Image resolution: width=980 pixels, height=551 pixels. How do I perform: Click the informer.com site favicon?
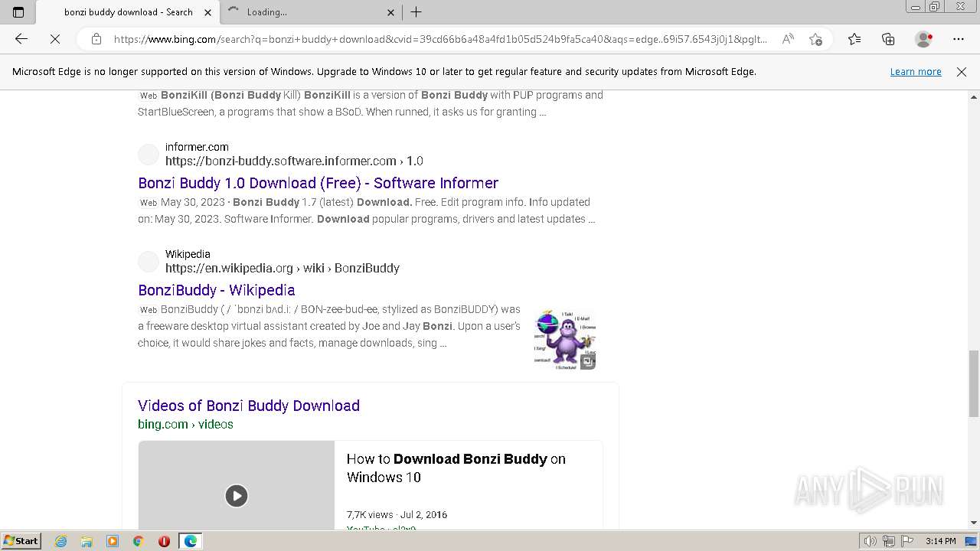pyautogui.click(x=149, y=155)
